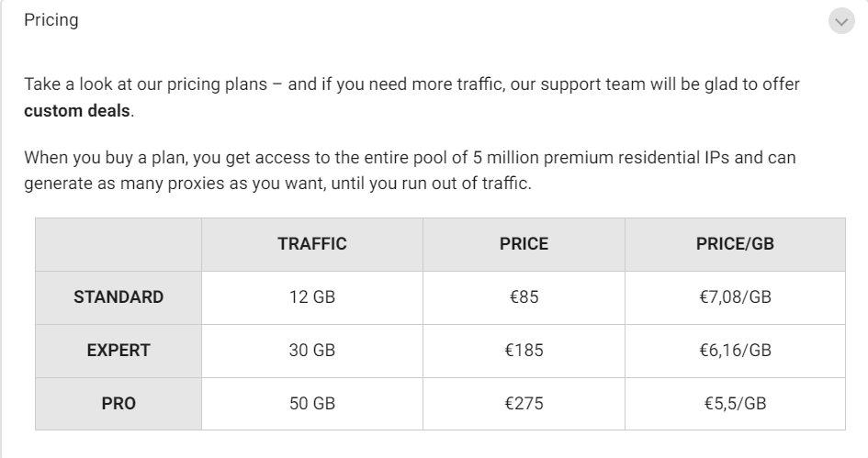Select the PRICE column header
Image resolution: width=868 pixels, height=458 pixels.
(524, 244)
